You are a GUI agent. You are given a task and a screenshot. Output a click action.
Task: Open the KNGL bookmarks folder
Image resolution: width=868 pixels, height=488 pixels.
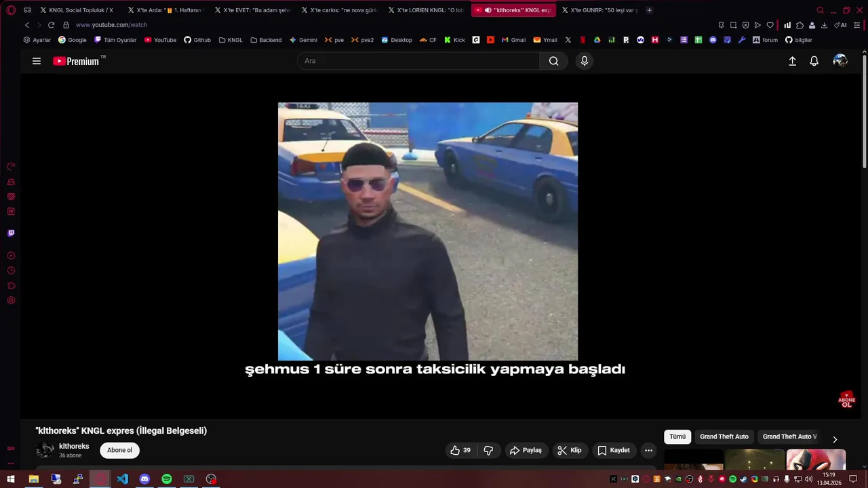coord(231,40)
